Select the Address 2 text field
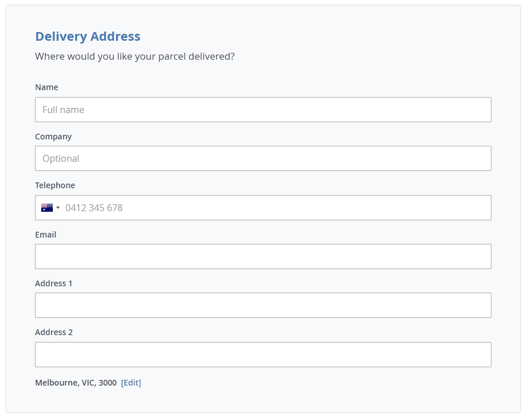The image size is (527, 420). pos(263,355)
